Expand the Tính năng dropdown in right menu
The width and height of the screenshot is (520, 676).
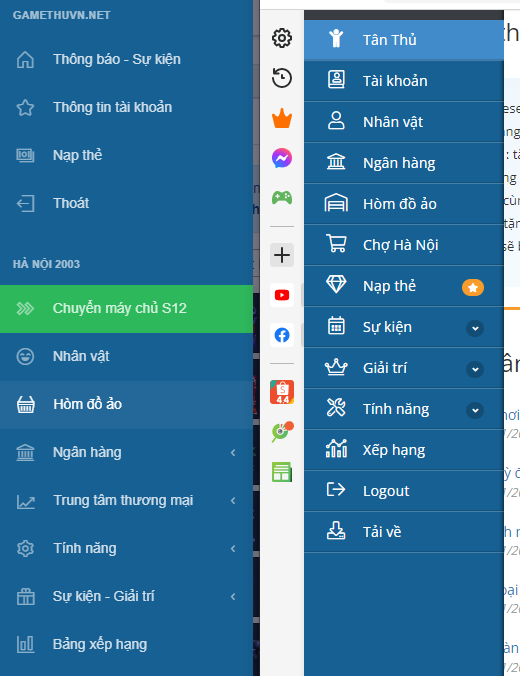click(475, 410)
